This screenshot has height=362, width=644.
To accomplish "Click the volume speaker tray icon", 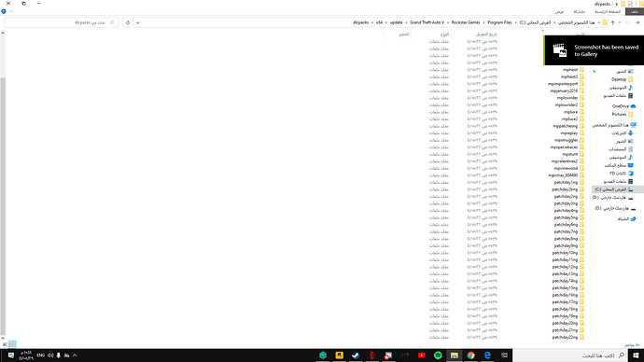I will point(50,355).
